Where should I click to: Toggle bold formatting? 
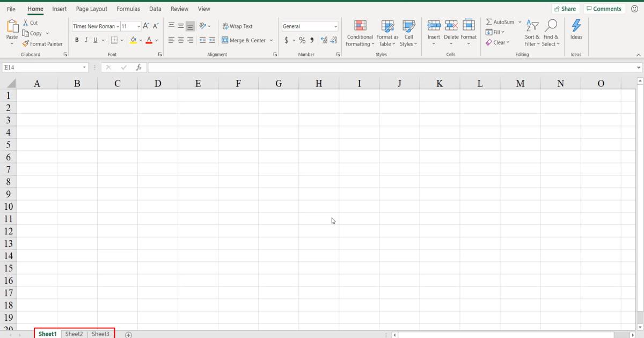pos(77,40)
